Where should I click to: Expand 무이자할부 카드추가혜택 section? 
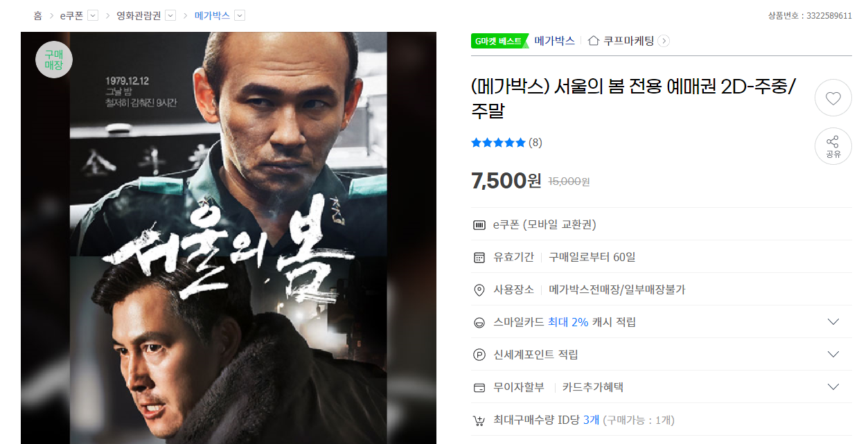tap(833, 387)
